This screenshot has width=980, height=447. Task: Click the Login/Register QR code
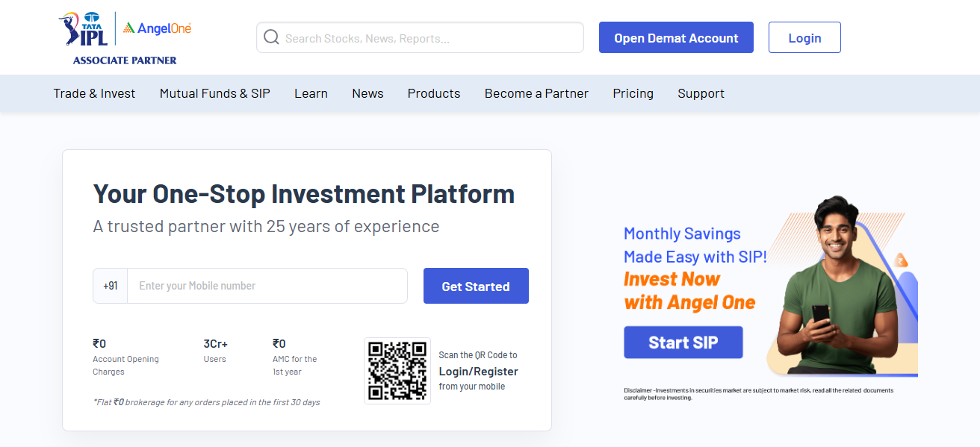click(x=397, y=371)
